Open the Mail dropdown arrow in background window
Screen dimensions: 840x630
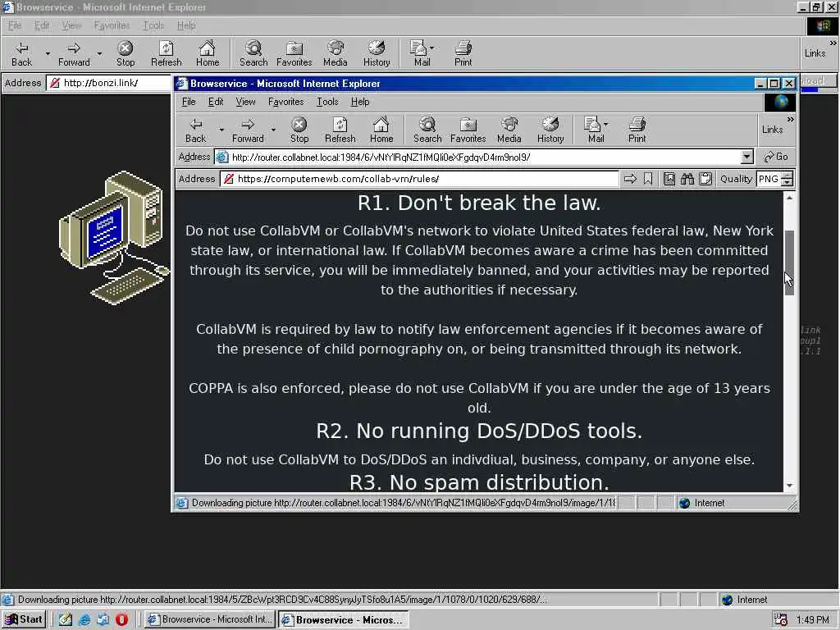click(432, 48)
